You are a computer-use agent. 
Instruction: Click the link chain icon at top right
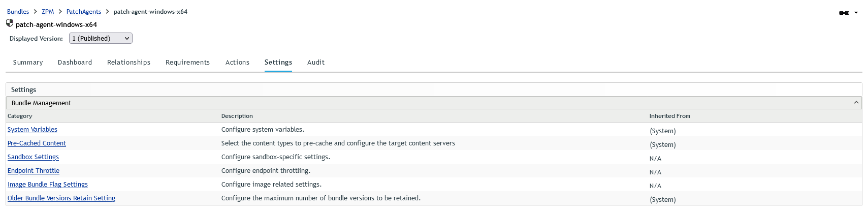point(844,13)
